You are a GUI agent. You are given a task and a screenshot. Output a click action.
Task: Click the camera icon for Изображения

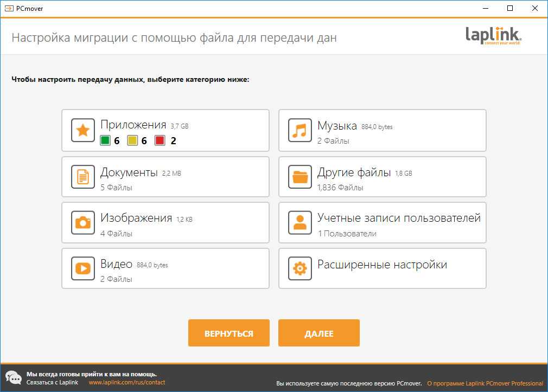83,223
